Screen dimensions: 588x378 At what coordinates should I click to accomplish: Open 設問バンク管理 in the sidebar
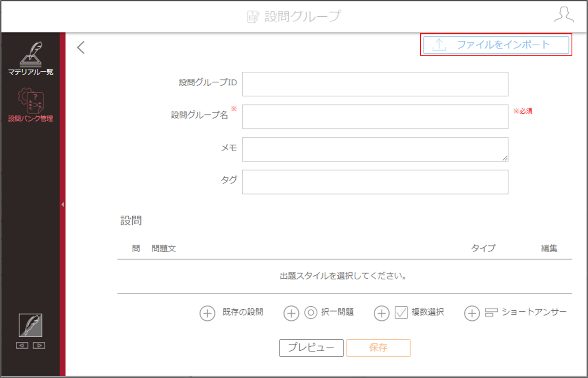pyautogui.click(x=31, y=105)
